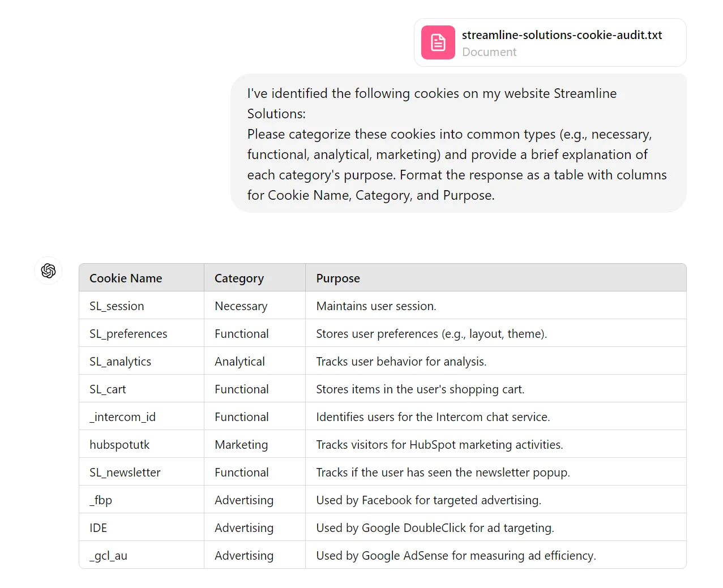Click 'Tracks user behavior for analysis.' text
723x588 pixels.
pos(401,361)
